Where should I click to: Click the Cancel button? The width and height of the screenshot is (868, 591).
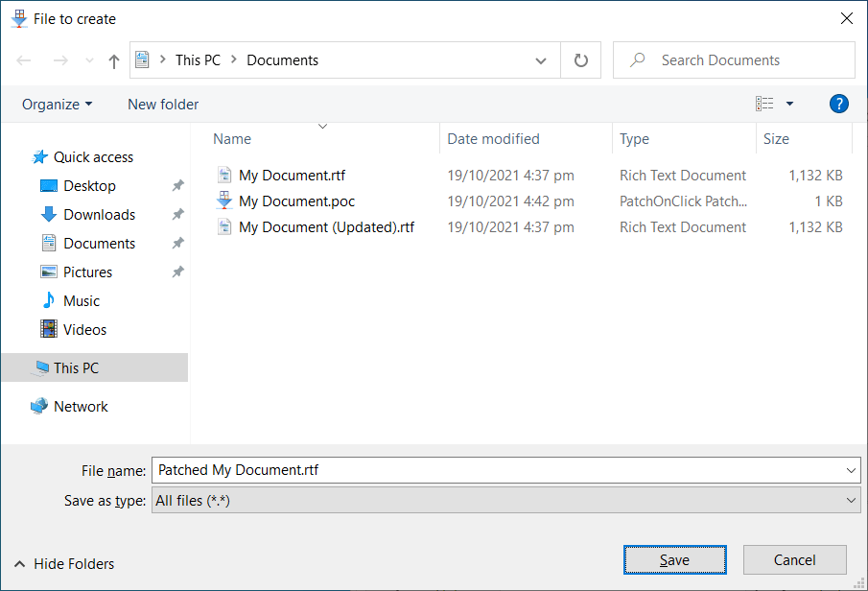794,560
